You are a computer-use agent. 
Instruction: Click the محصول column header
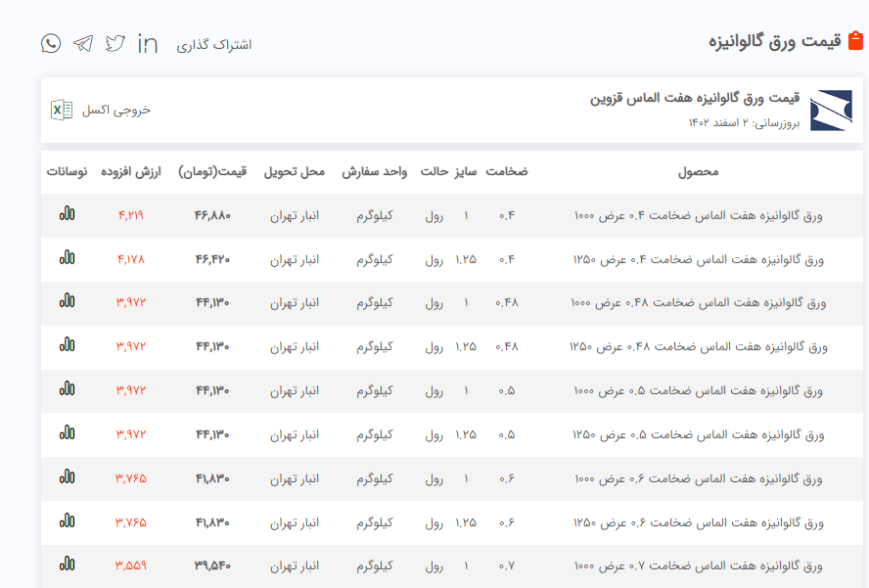point(698,171)
